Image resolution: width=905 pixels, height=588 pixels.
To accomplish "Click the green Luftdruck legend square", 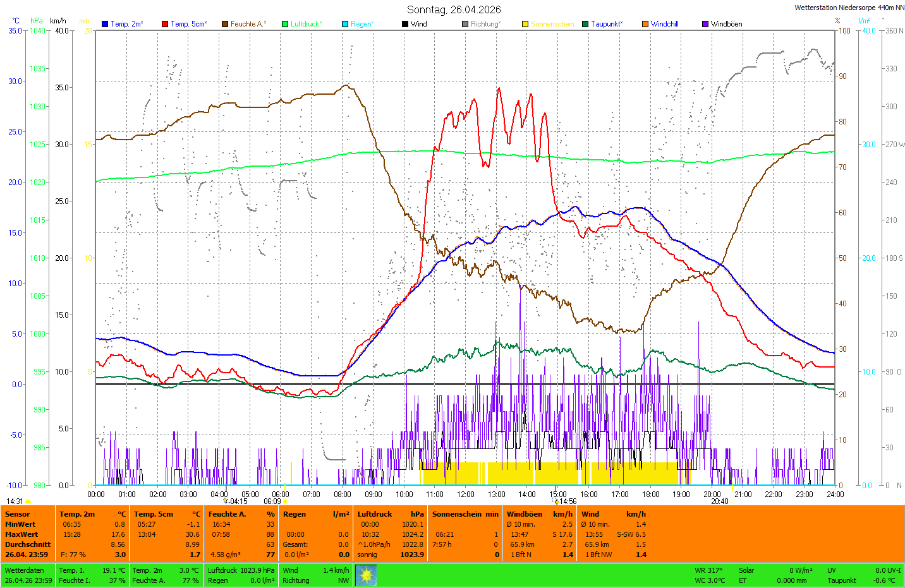I will (285, 24).
